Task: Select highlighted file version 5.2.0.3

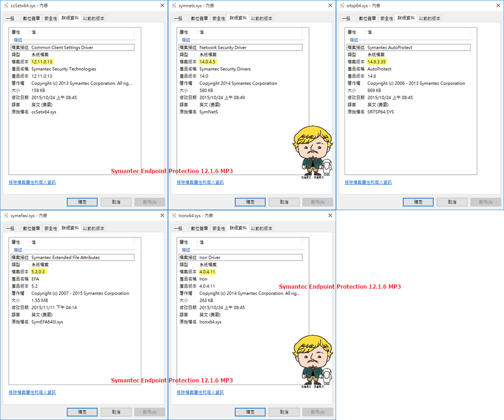Action: click(x=38, y=272)
